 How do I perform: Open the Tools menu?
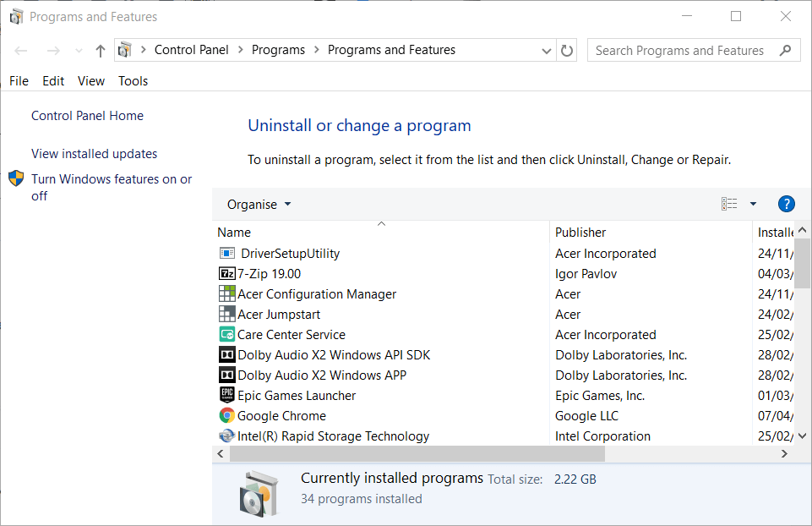pyautogui.click(x=133, y=80)
